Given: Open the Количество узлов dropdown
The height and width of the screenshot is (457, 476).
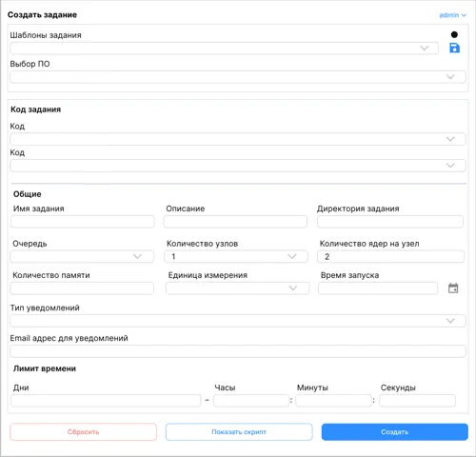Looking at the screenshot, I should click(x=236, y=256).
